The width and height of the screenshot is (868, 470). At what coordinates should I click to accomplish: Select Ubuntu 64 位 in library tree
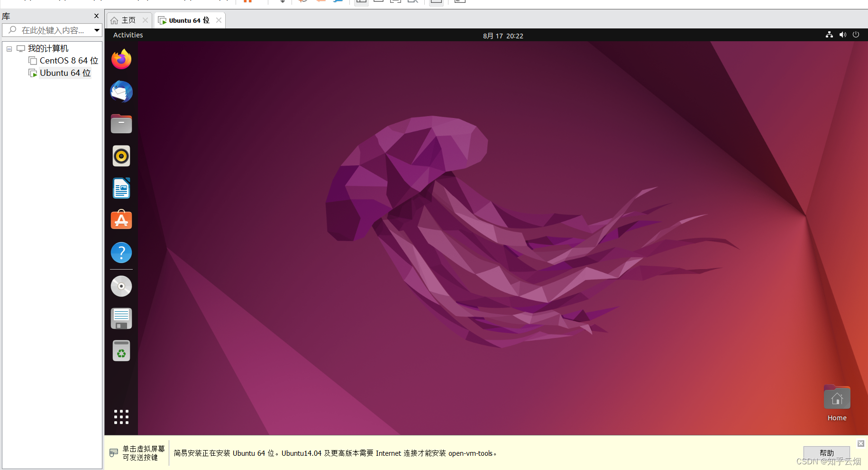[x=65, y=73]
